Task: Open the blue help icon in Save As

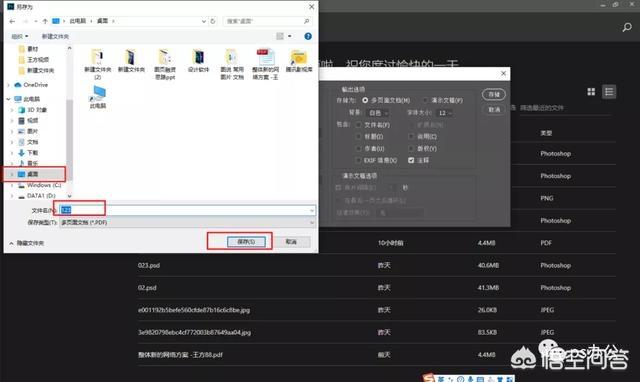Action: click(x=308, y=36)
